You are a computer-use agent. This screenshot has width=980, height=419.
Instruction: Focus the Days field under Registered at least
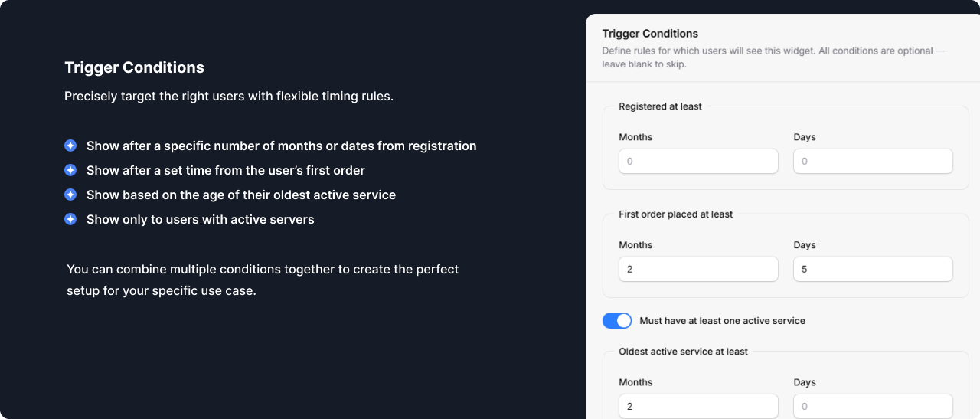pos(873,162)
